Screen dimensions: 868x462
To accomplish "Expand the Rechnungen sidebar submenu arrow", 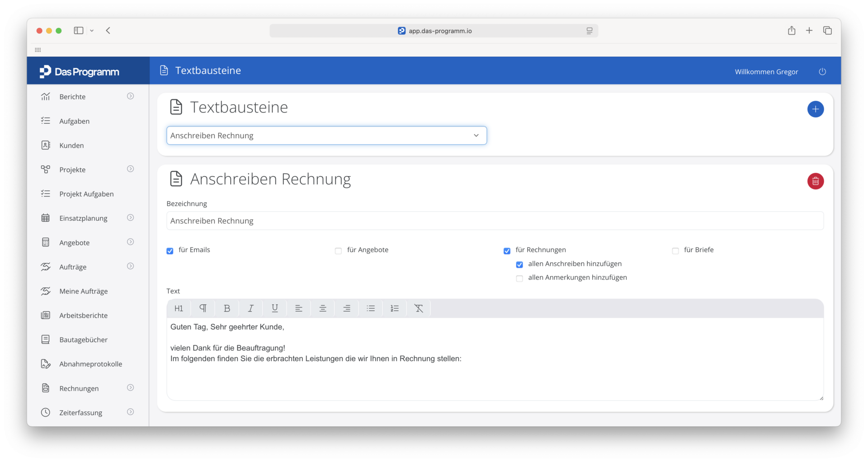I will point(131,388).
